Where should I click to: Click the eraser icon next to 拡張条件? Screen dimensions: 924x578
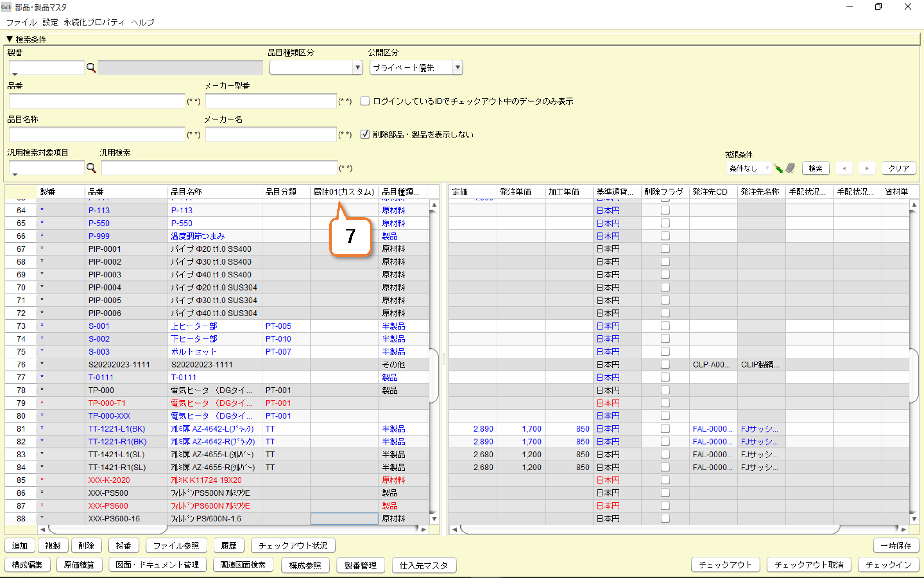[x=790, y=168]
